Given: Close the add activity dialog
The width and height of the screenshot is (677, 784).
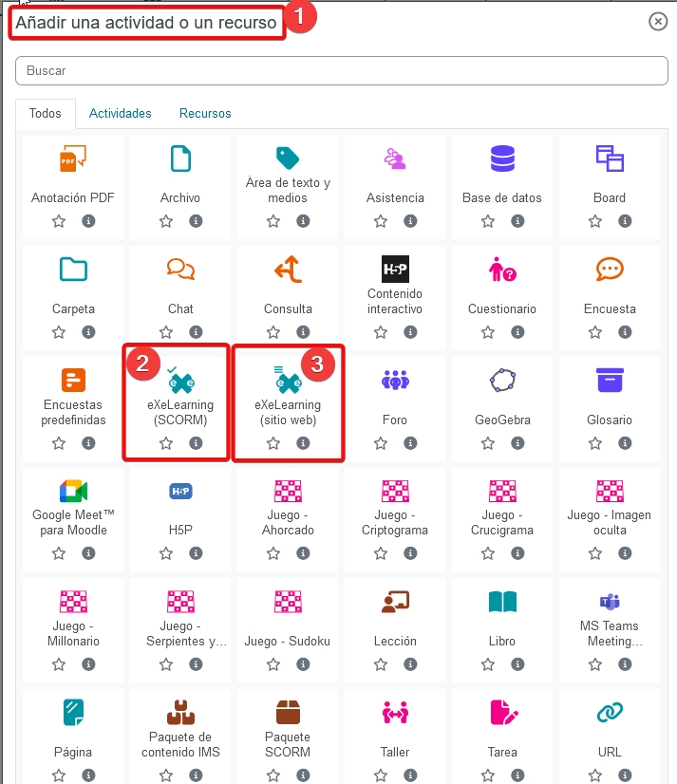Looking at the screenshot, I should [x=658, y=22].
